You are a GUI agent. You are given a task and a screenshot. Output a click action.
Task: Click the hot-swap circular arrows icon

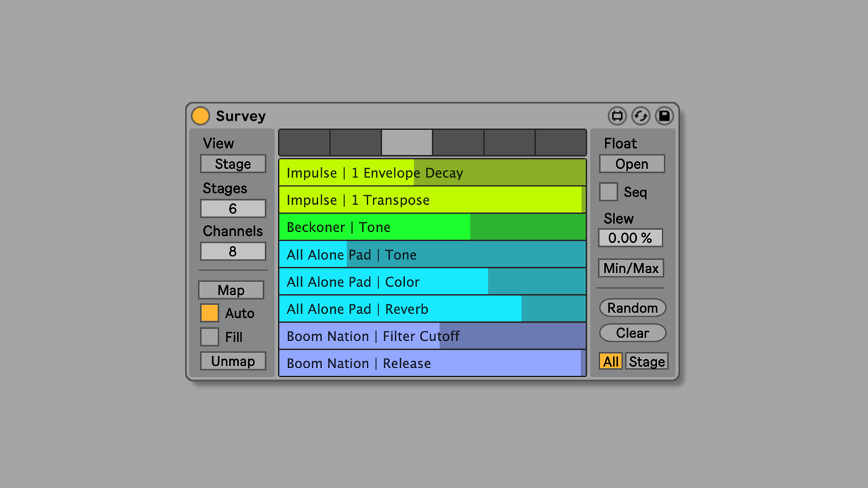641,116
